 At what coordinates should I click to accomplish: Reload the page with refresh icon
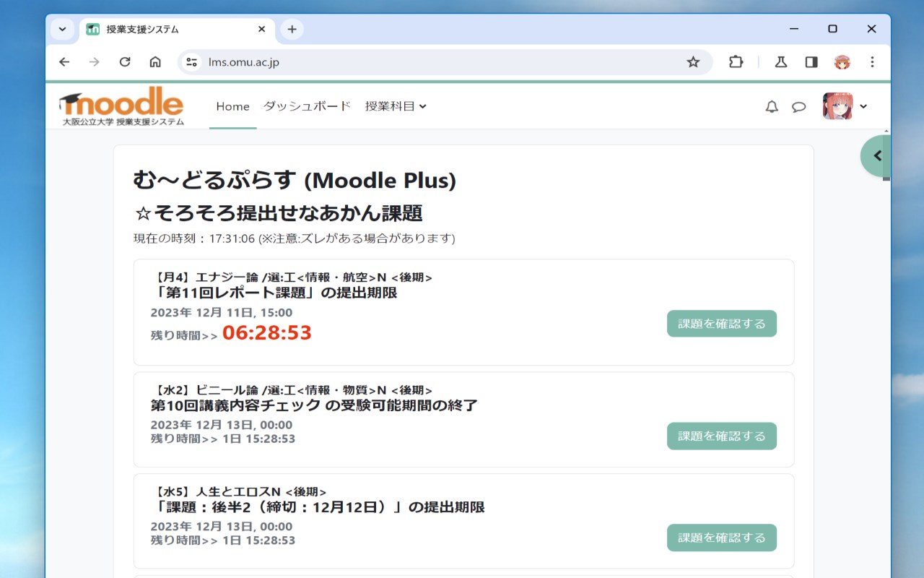point(125,62)
